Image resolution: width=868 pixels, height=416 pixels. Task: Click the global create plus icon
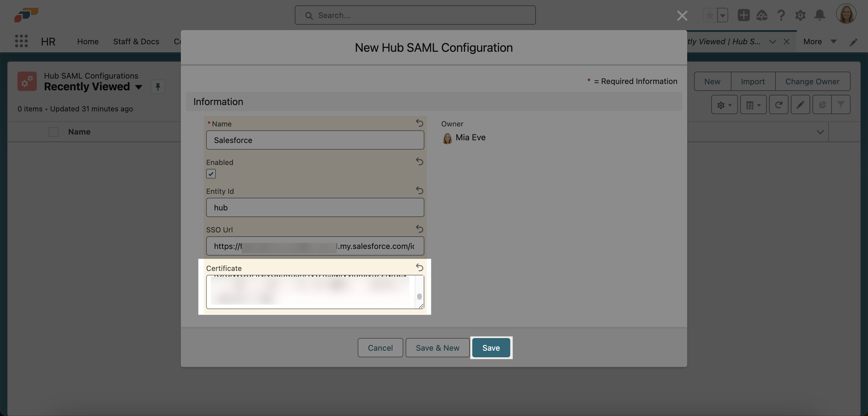coord(743,15)
